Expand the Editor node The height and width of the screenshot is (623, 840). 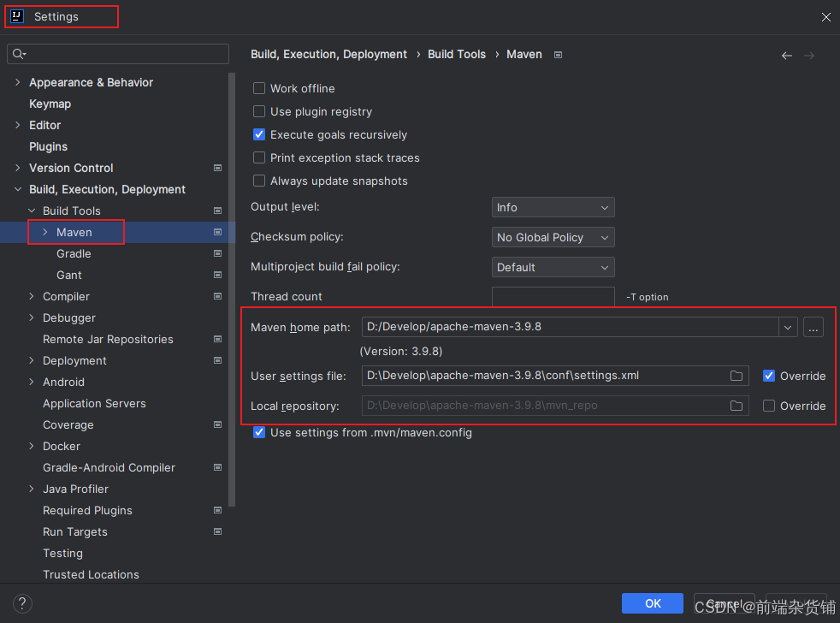(18, 125)
